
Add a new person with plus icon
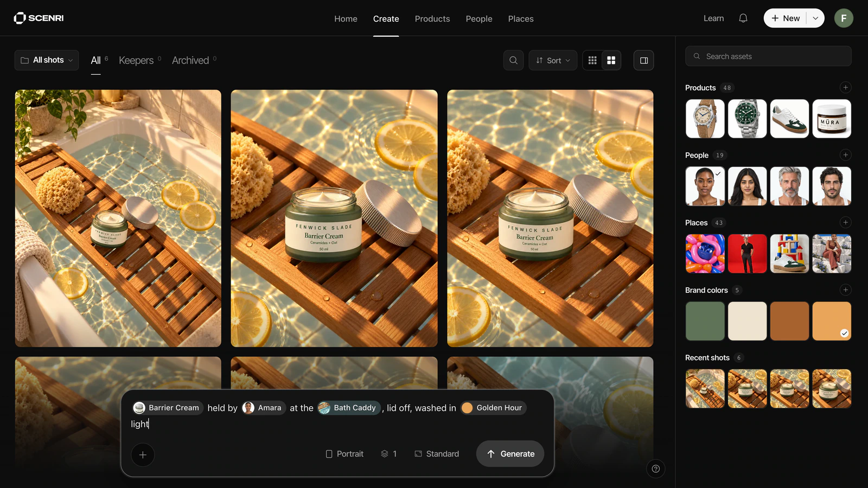pyautogui.click(x=845, y=155)
